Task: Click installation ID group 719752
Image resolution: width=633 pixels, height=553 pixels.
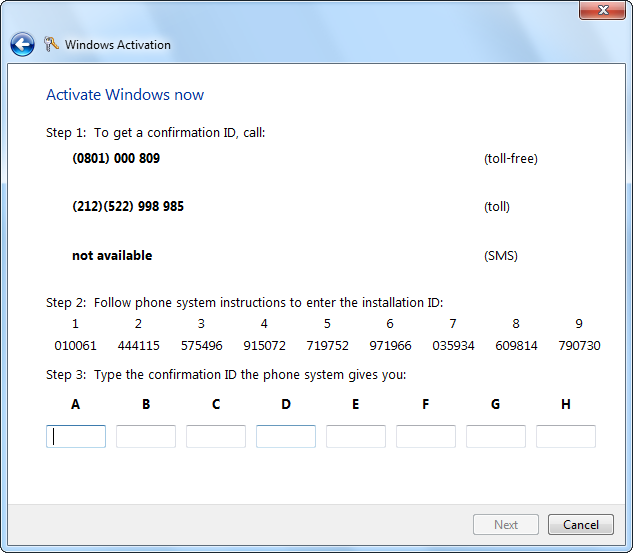Action: 327,346
